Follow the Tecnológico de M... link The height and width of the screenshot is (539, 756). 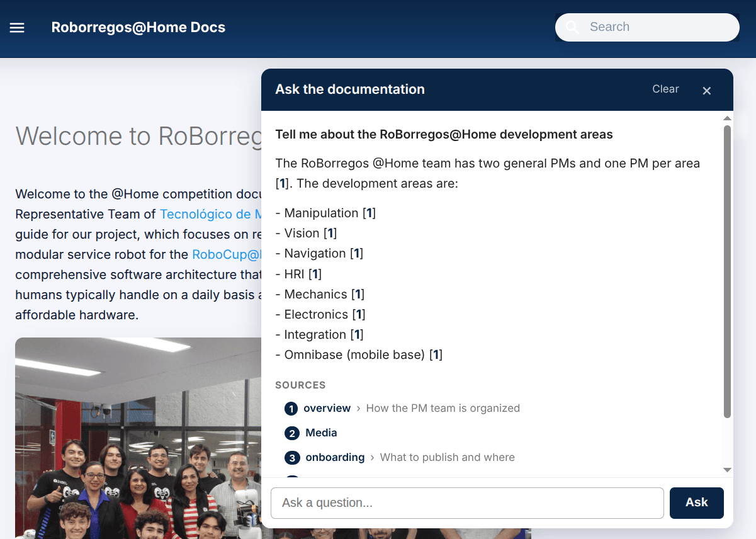point(210,214)
